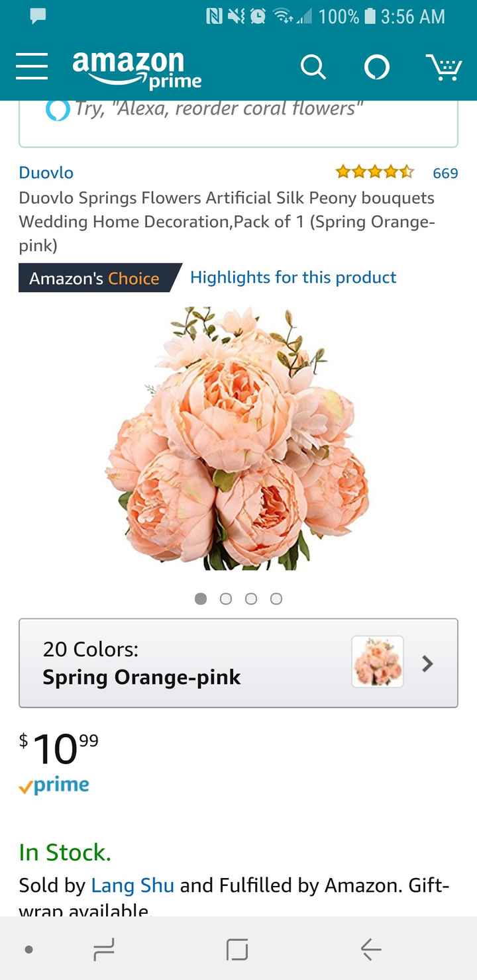Open the hamburger navigation menu

pyautogui.click(x=32, y=67)
